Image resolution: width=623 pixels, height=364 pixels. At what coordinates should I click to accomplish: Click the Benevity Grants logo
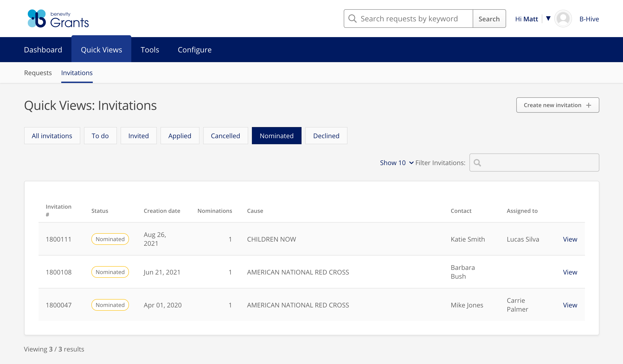(58, 19)
